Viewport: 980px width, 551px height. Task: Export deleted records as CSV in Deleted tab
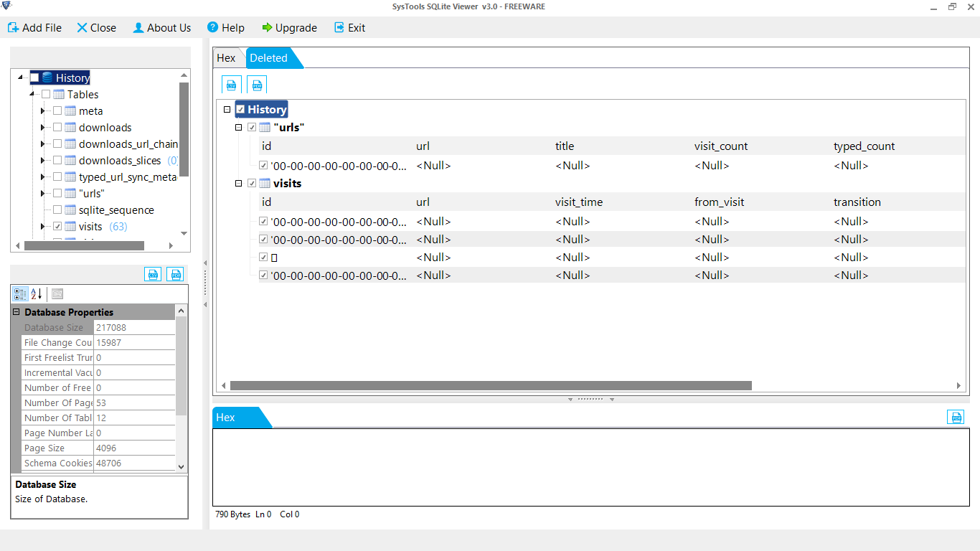click(232, 85)
